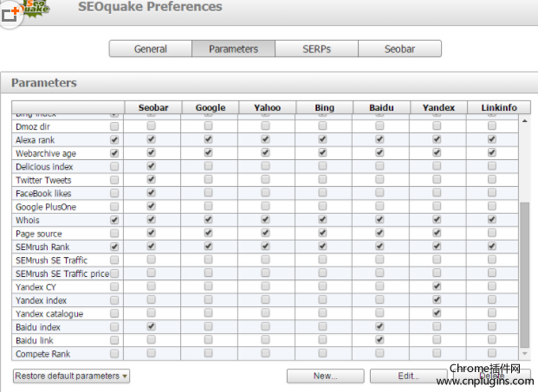Uncheck Webarchive age under Yahoo column
Image resolution: width=538 pixels, height=392 pixels.
point(265,152)
